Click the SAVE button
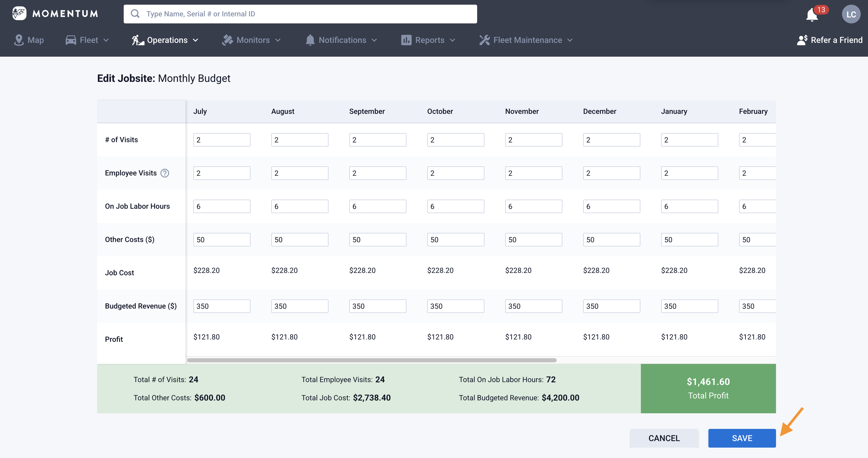This screenshot has height=458, width=868. click(x=742, y=438)
